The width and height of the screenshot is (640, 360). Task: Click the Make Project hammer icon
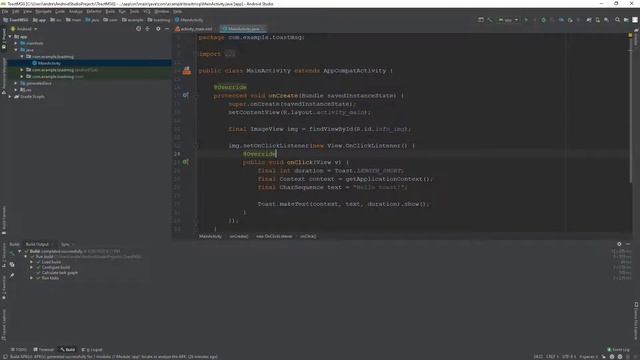(x=490, y=20)
